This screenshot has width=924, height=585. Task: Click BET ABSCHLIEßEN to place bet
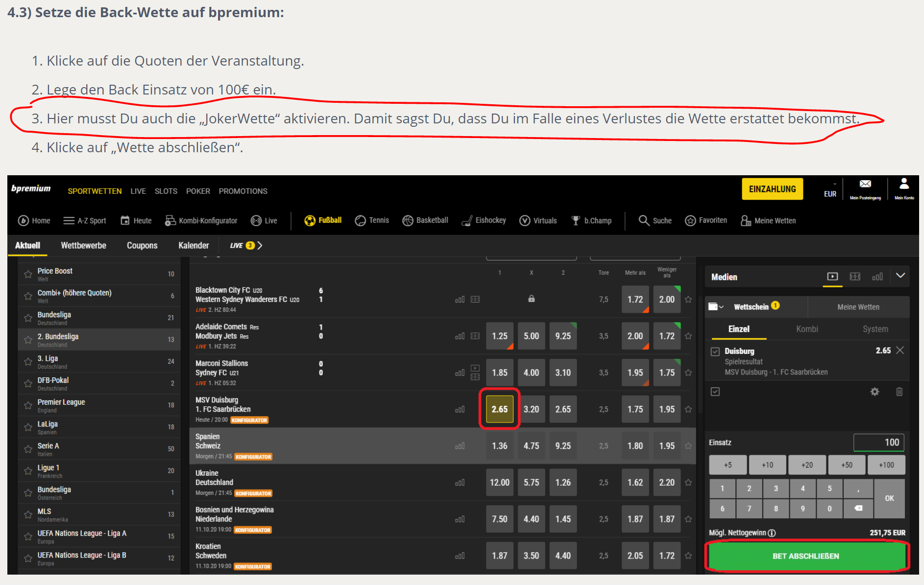[x=806, y=556]
